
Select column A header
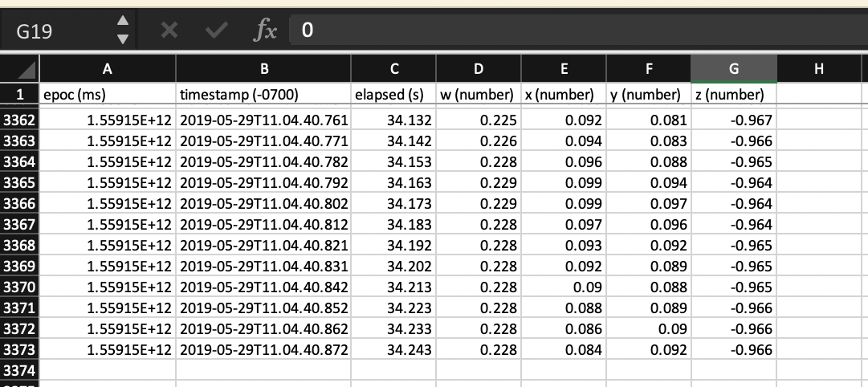[107, 70]
